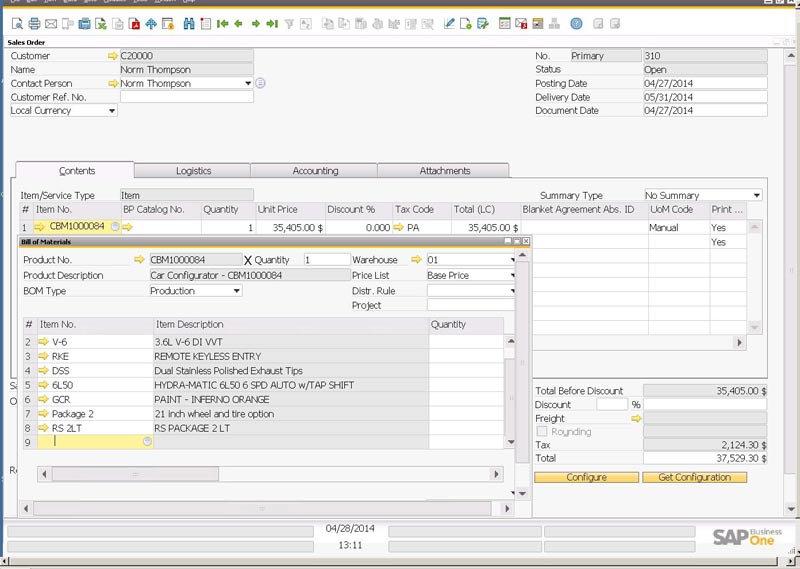Switch to the Logistics tab
This screenshot has width=800, height=569.
193,171
